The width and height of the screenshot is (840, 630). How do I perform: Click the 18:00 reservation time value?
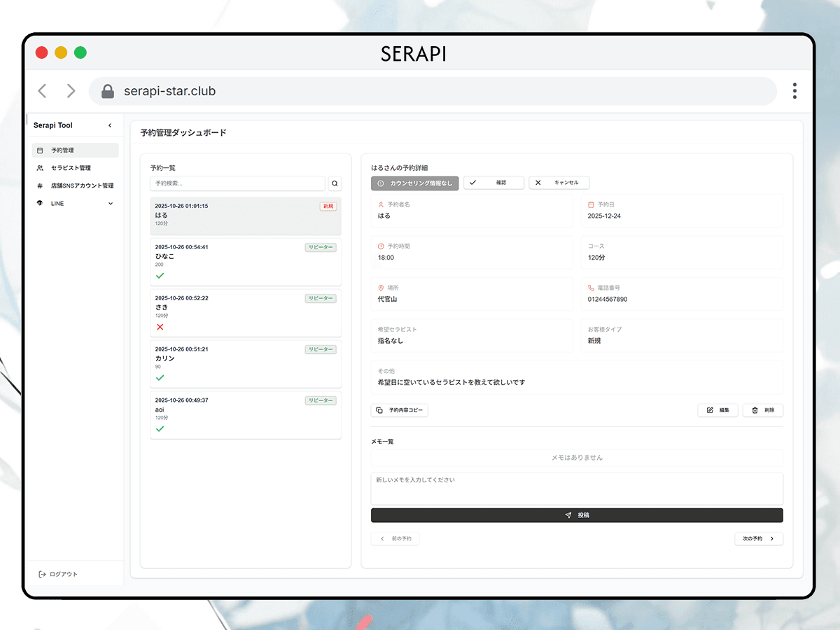point(386,258)
